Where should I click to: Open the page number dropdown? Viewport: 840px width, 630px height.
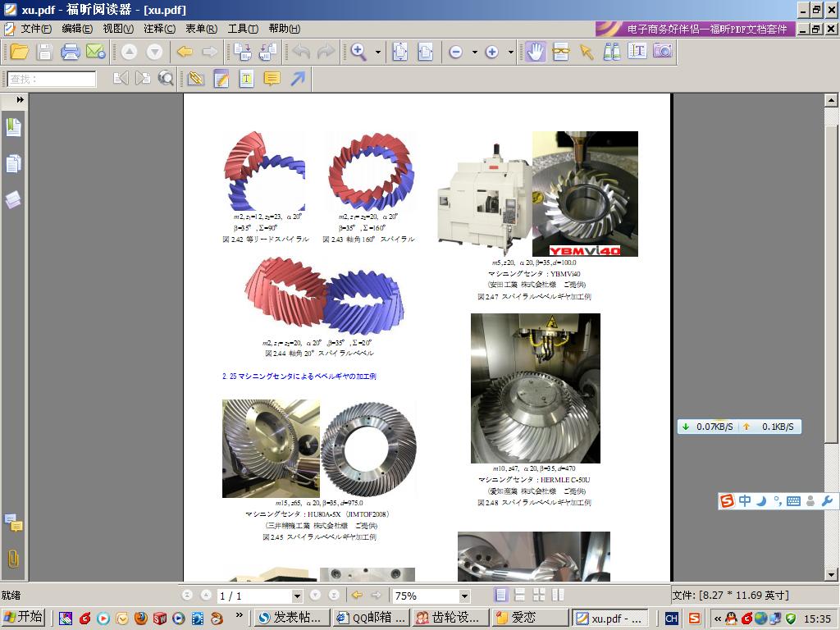click(x=297, y=596)
